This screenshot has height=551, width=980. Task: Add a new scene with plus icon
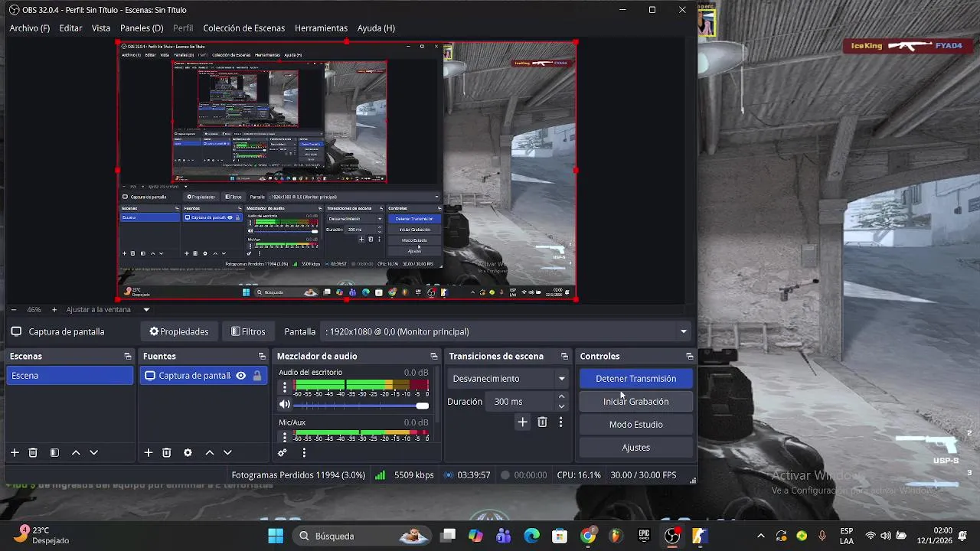15,453
